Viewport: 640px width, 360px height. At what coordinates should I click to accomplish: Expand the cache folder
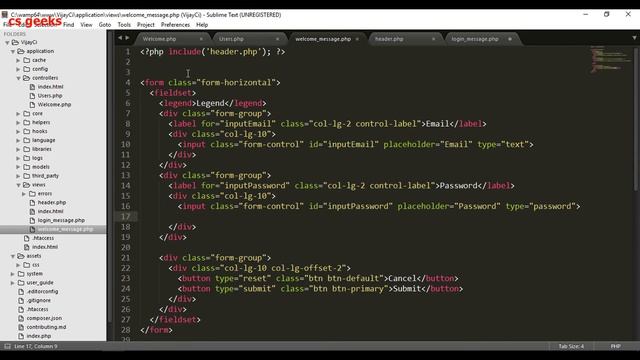18,60
